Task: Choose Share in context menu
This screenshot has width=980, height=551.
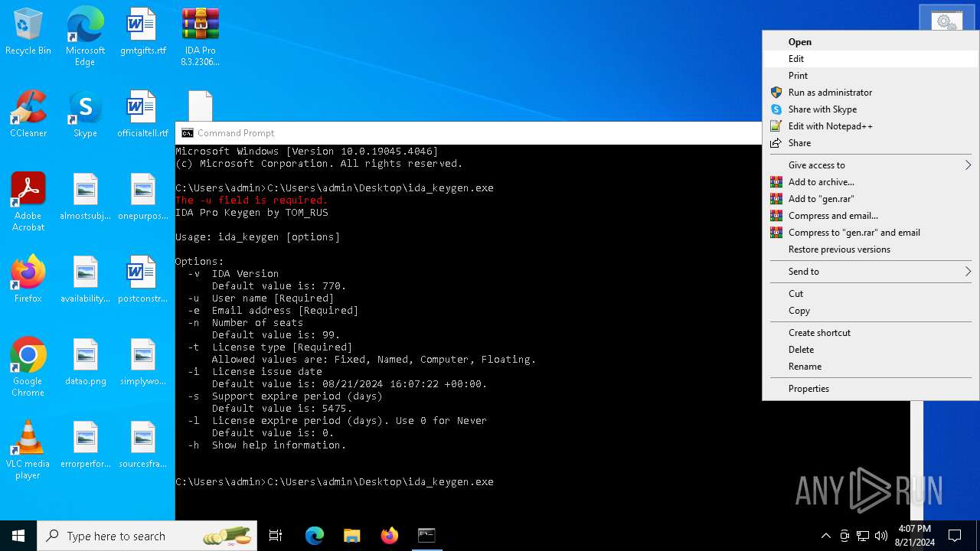Action: point(871,143)
